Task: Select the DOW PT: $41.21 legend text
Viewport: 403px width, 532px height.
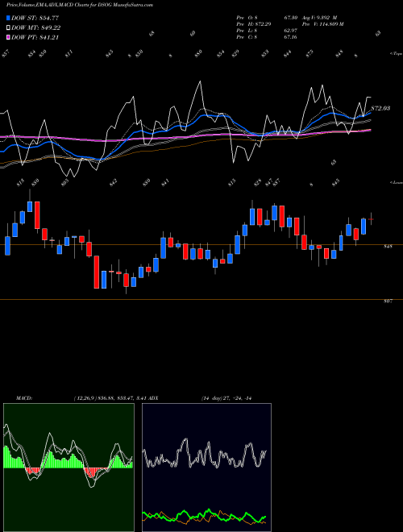Action: click(x=35, y=37)
